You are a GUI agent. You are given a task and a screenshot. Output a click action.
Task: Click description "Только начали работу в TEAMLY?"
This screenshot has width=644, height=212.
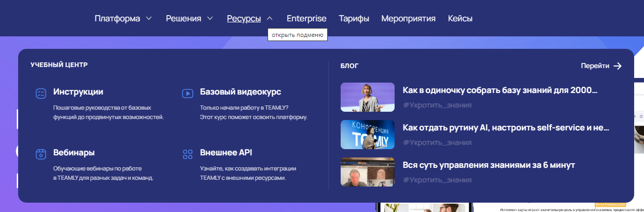(254, 112)
